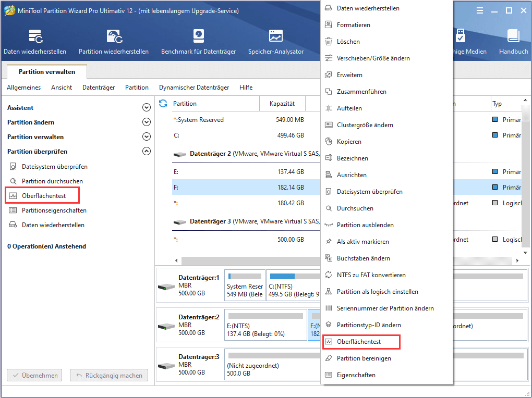Viewport: 532px width, 398px height.
Task: Open the Datenträger menu
Action: pos(99,88)
